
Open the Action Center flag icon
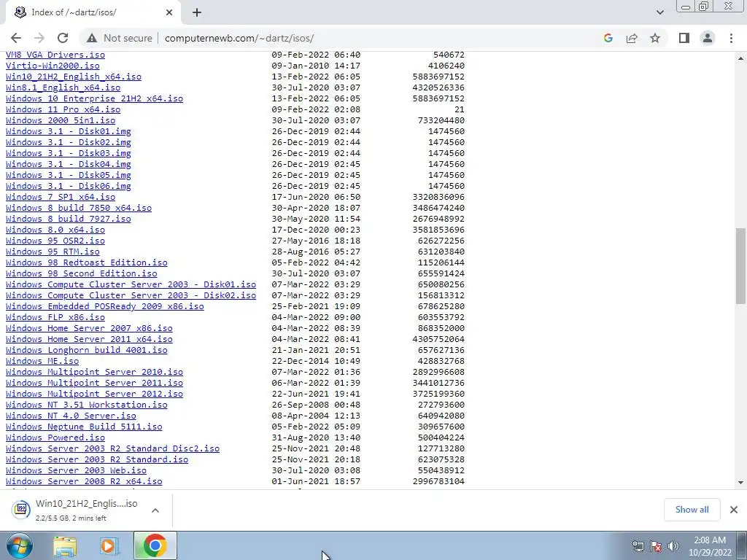point(656,546)
